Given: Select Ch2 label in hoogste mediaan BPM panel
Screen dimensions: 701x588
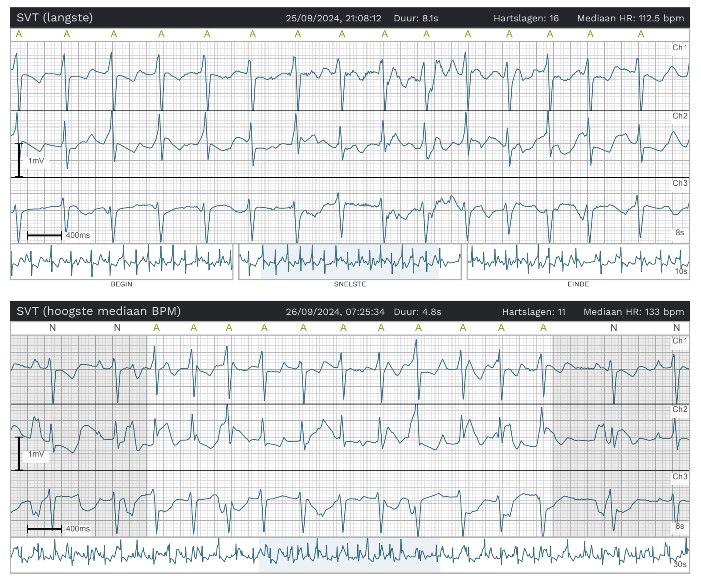Looking at the screenshot, I should tap(680, 409).
